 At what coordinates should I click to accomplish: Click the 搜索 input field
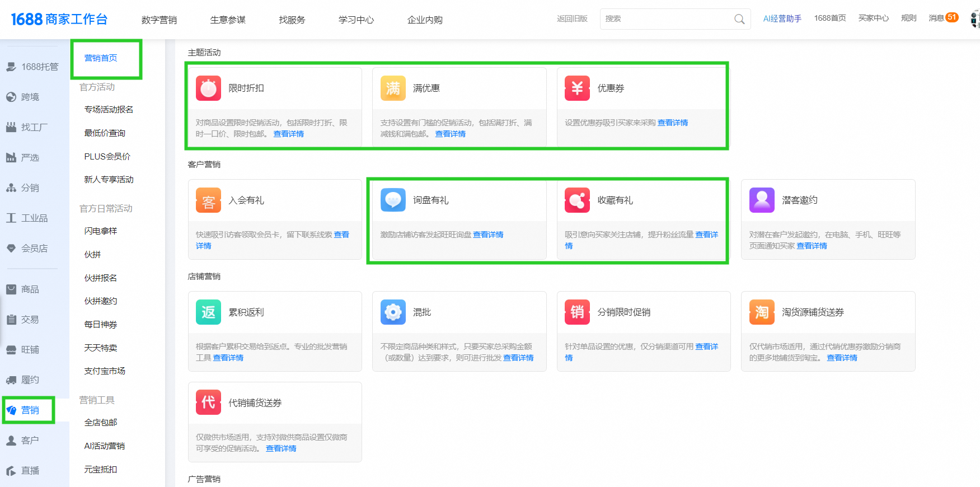[x=666, y=19]
